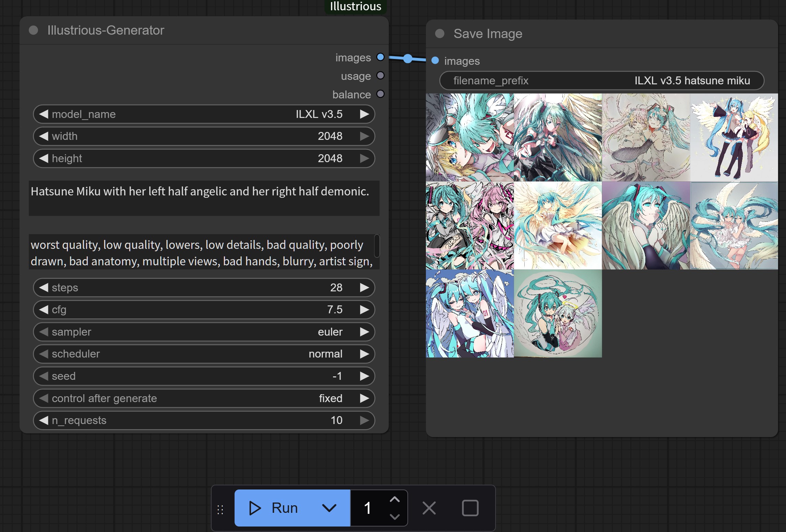This screenshot has height=532, width=786.
Task: Decrease the queue batch count
Action: pyautogui.click(x=395, y=516)
